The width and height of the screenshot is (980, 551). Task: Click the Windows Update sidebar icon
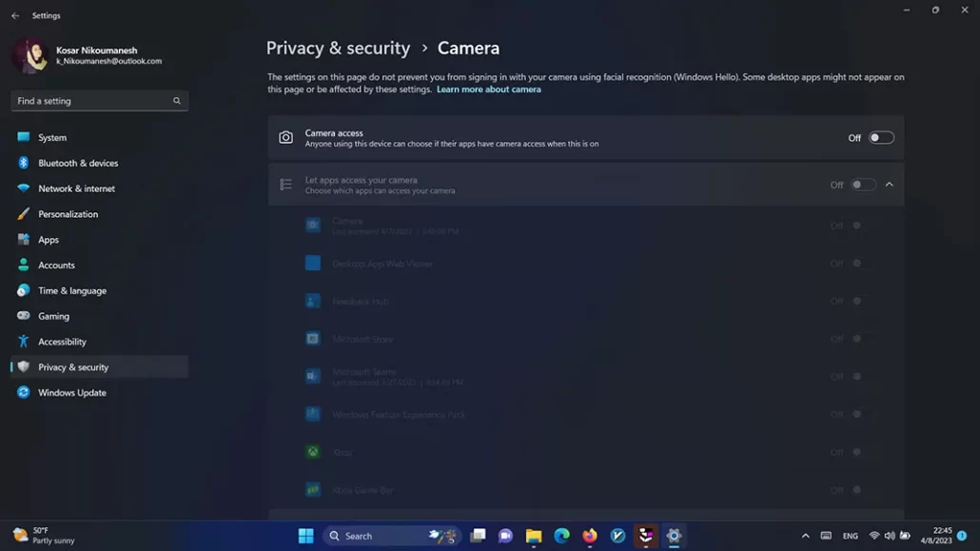[x=24, y=392]
